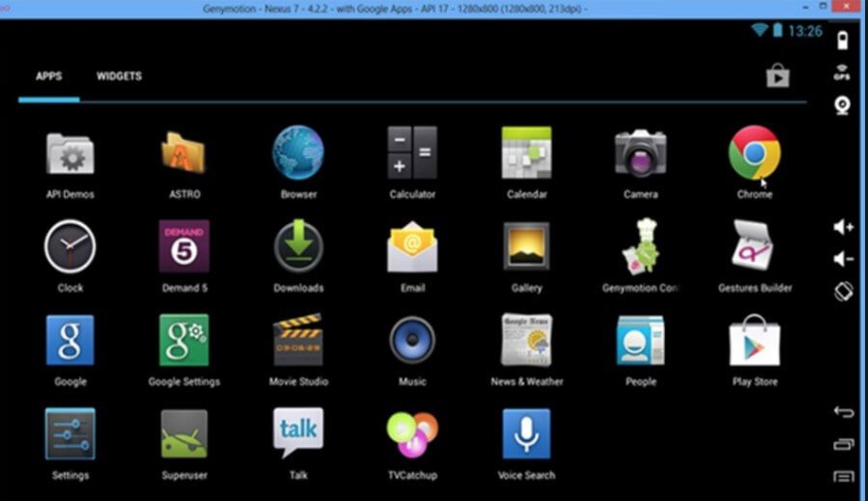Viewport: 868px width, 501px height.
Task: Switch to the WIDGETS tab
Action: coord(119,76)
